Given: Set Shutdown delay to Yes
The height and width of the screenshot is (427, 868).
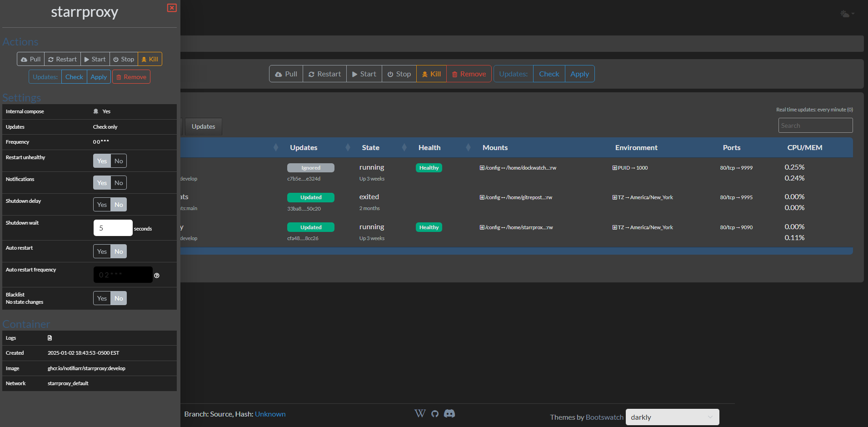Looking at the screenshot, I should point(102,205).
